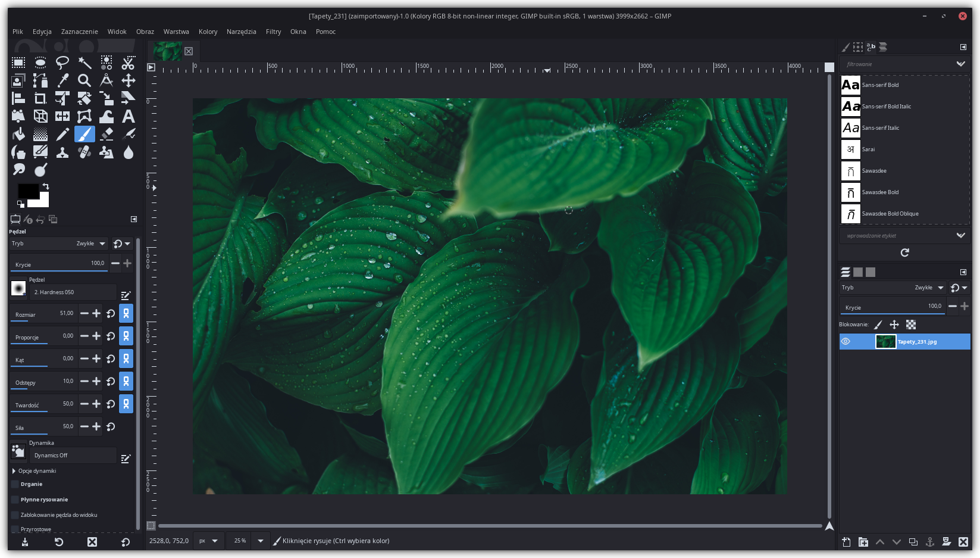Image resolution: width=980 pixels, height=558 pixels.
Task: Select the Zoom magnifier tool
Action: point(84,80)
